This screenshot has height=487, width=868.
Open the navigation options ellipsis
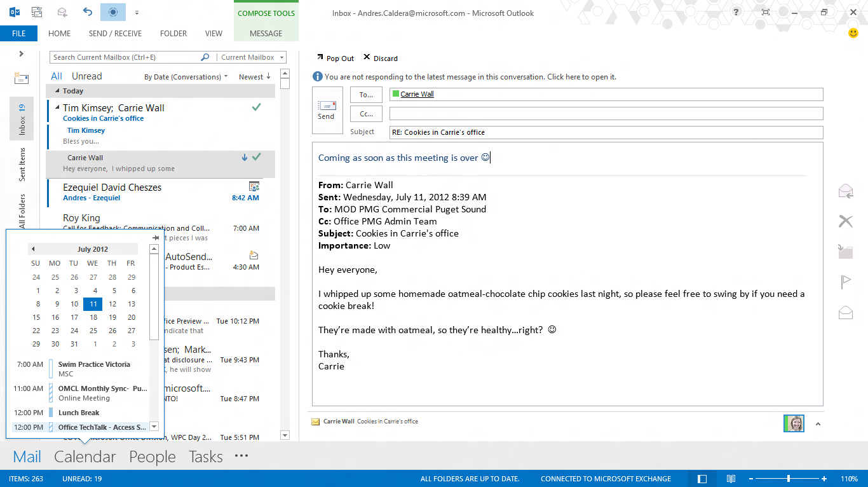click(x=241, y=456)
